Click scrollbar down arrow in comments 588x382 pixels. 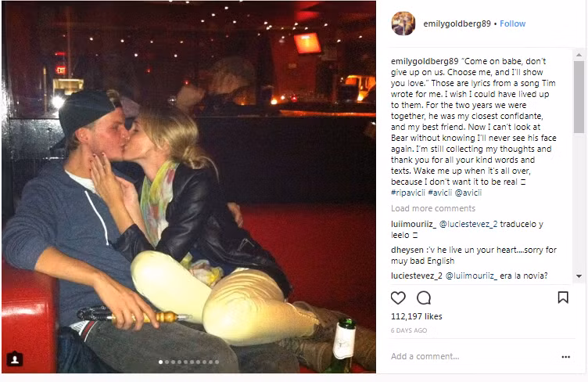click(x=579, y=276)
